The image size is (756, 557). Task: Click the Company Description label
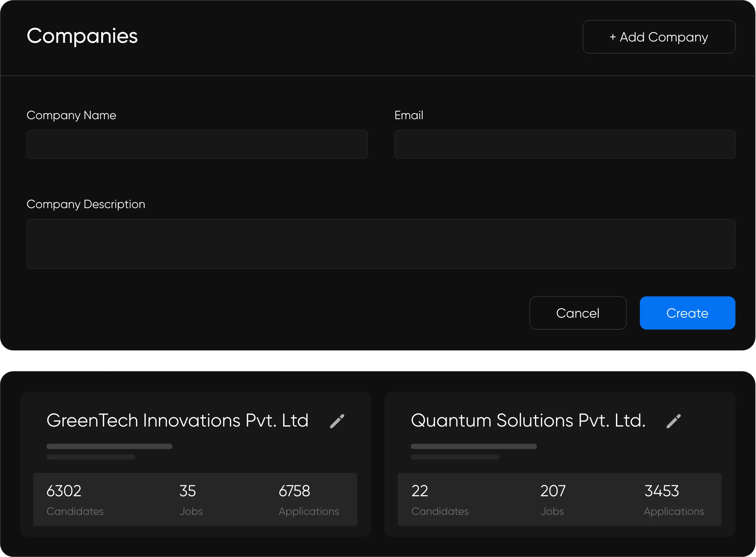coord(86,204)
